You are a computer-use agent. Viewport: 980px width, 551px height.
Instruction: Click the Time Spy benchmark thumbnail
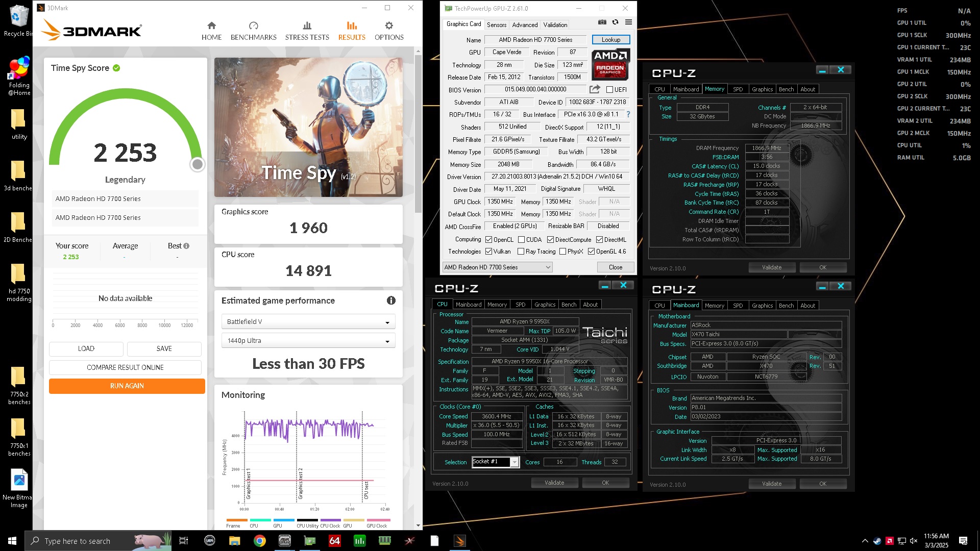pos(308,127)
